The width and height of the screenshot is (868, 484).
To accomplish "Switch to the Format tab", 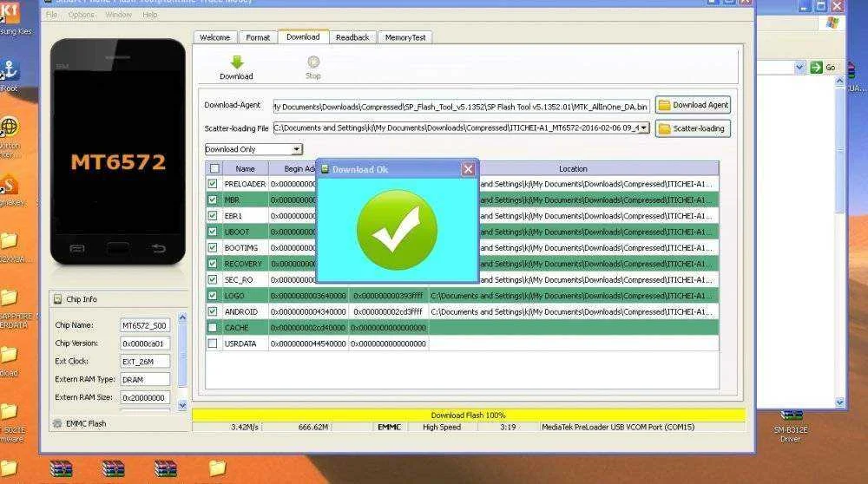I will pos(258,37).
